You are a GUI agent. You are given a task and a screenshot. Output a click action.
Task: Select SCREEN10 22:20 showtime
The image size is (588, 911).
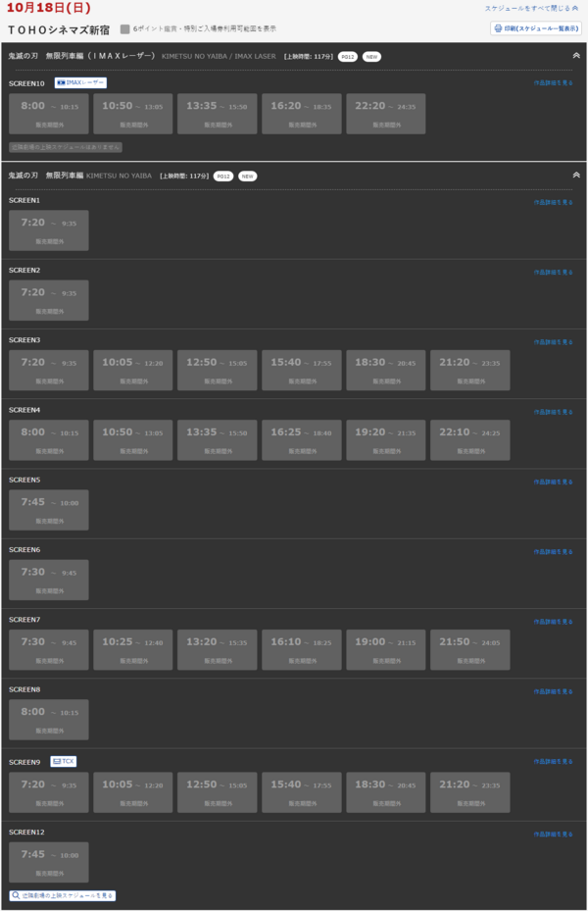[386, 114]
